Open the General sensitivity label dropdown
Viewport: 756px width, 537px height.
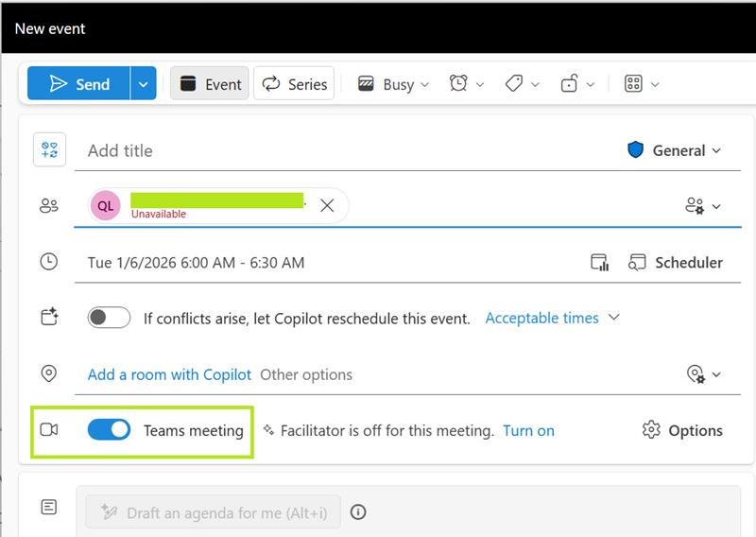click(675, 150)
